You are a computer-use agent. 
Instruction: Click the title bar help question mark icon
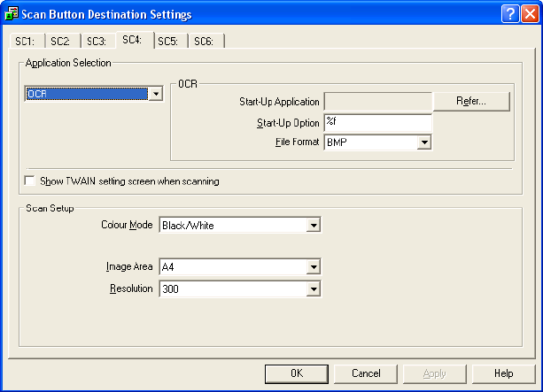click(508, 14)
